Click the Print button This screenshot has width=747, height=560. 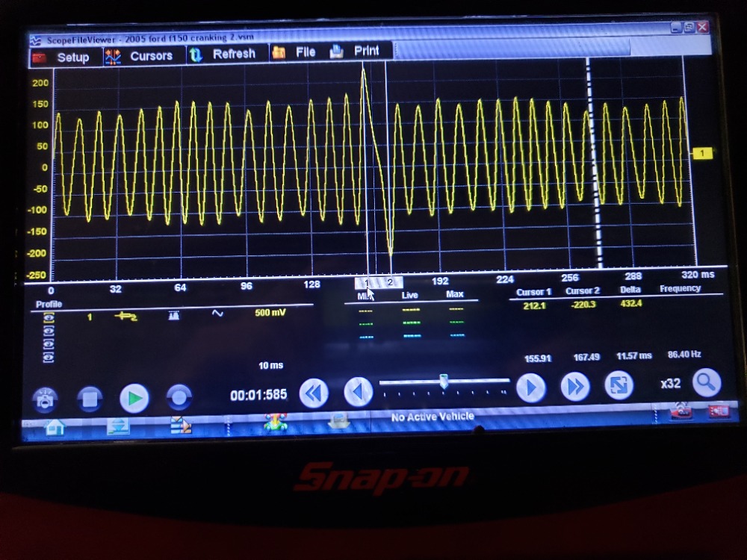pyautogui.click(x=356, y=51)
